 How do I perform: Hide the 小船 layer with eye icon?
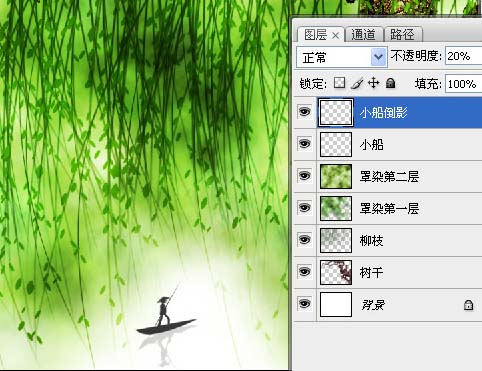304,144
